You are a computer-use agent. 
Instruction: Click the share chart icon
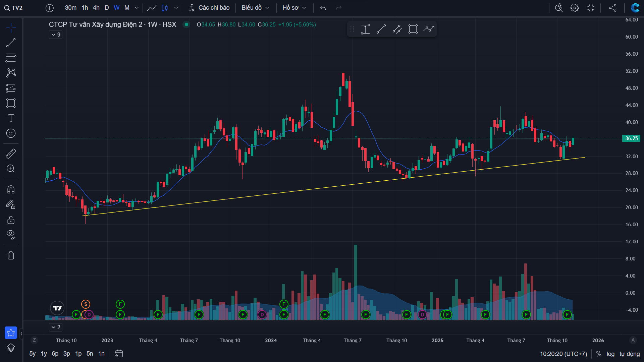[612, 8]
